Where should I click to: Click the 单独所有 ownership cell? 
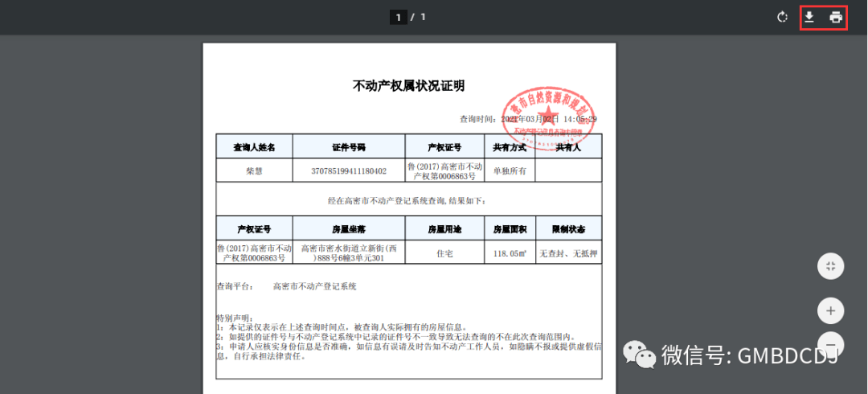[x=510, y=171]
